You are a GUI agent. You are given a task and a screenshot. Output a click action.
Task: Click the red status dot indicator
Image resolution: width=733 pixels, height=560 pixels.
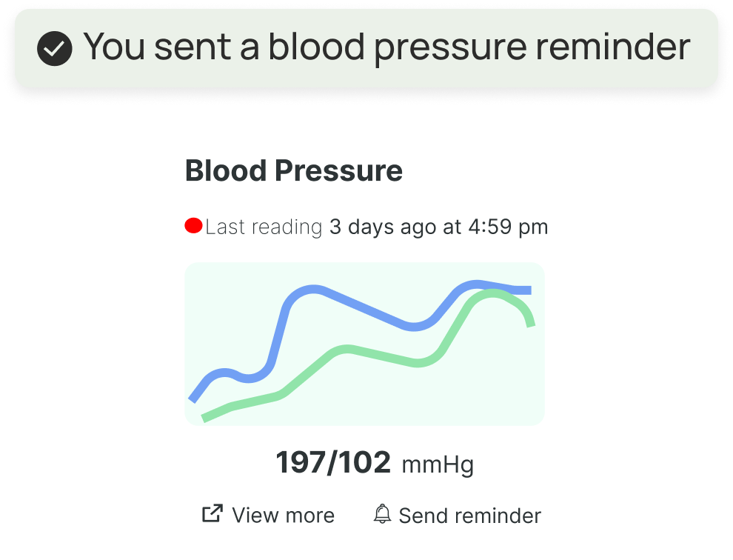click(193, 226)
